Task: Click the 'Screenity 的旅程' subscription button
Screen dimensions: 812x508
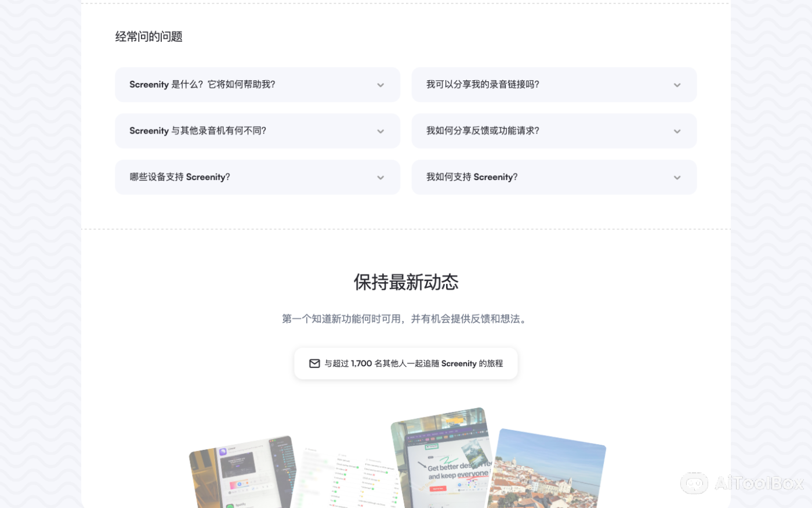Action: (x=406, y=363)
